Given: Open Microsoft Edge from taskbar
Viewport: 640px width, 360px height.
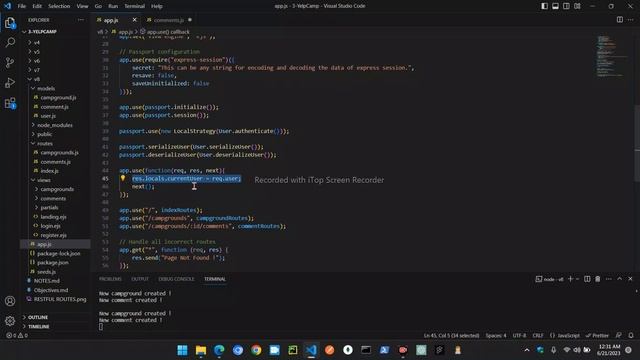Looking at the screenshot, I should tap(219, 350).
